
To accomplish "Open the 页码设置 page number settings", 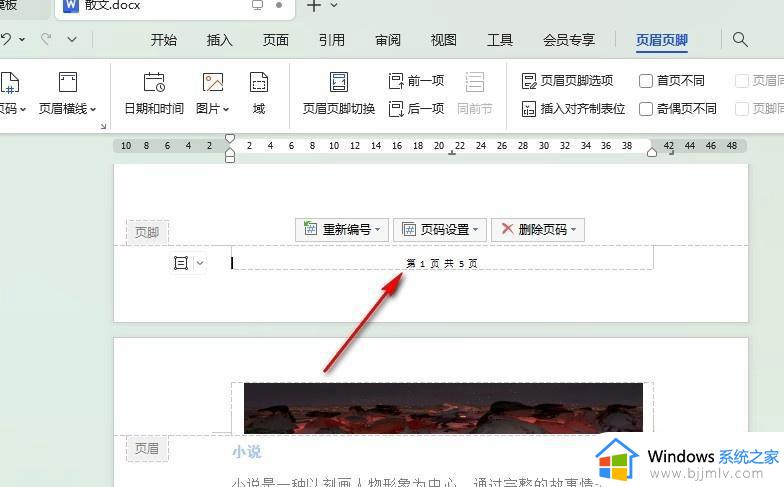I will click(x=440, y=230).
